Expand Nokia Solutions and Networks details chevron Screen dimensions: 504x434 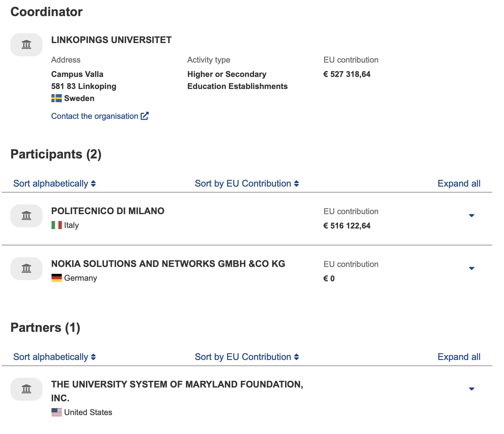click(471, 268)
